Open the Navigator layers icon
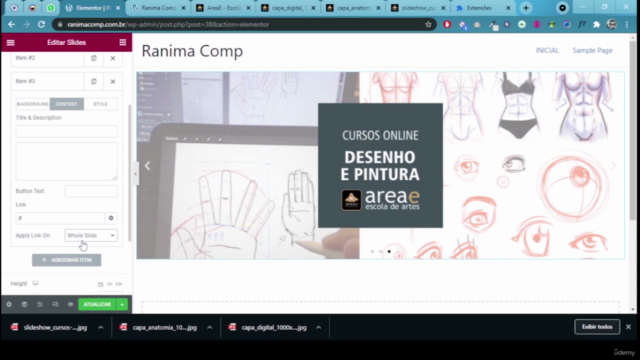Image resolution: width=640 pixels, height=360 pixels. click(24, 304)
